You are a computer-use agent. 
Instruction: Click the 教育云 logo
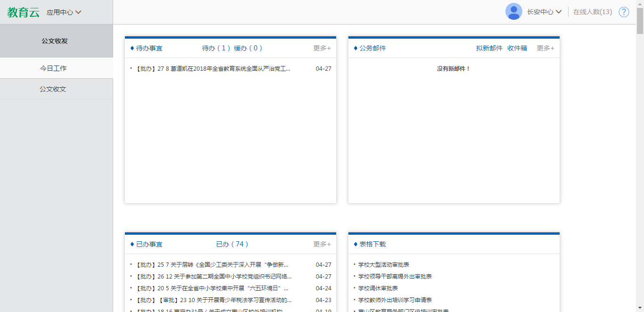point(23,12)
